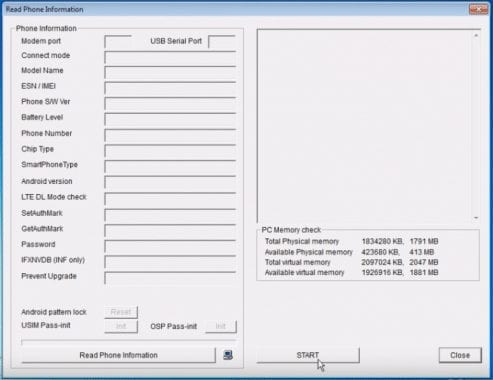This screenshot has height=380, width=493.
Task: Click the START button
Action: click(x=308, y=355)
